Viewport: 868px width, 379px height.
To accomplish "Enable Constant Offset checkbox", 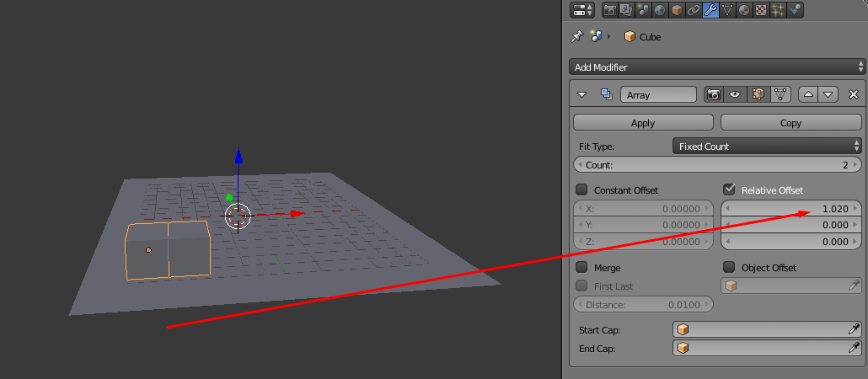I will coord(581,189).
